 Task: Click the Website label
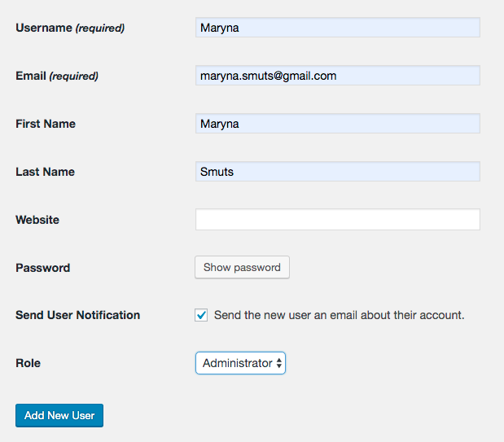(37, 220)
